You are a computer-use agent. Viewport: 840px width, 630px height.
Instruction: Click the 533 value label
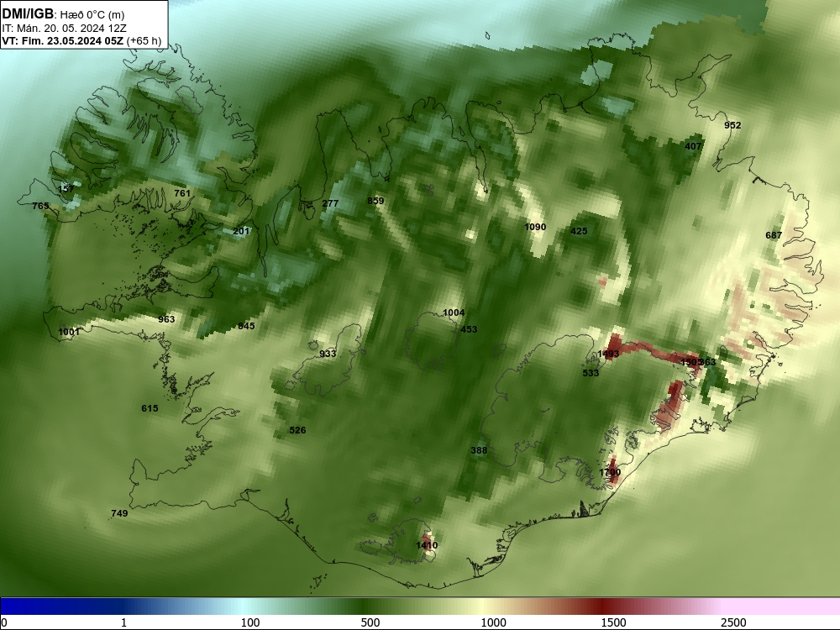pyautogui.click(x=591, y=373)
